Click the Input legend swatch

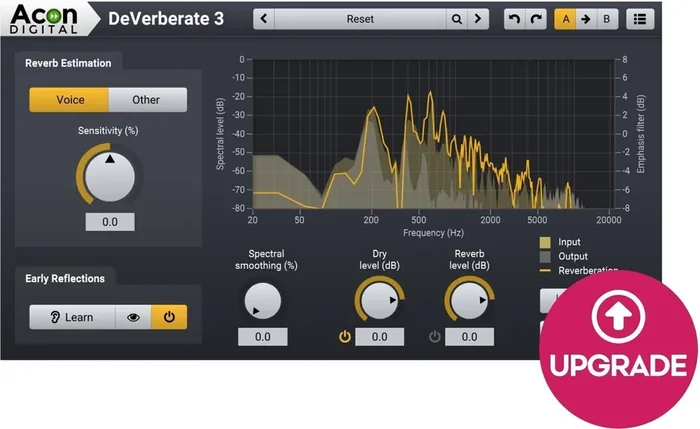click(545, 242)
